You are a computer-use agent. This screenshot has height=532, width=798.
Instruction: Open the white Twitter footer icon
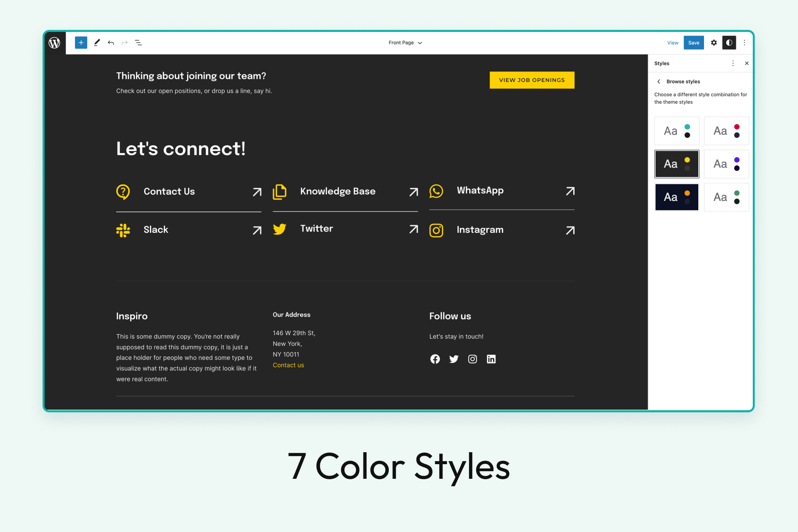(454, 359)
